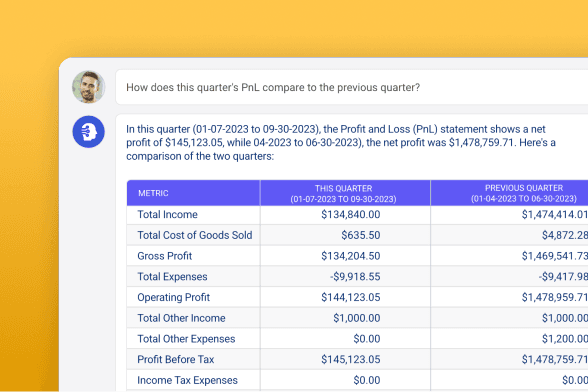
Task: Select the -$9,918.55 Total Expenses value
Action: coord(355,277)
